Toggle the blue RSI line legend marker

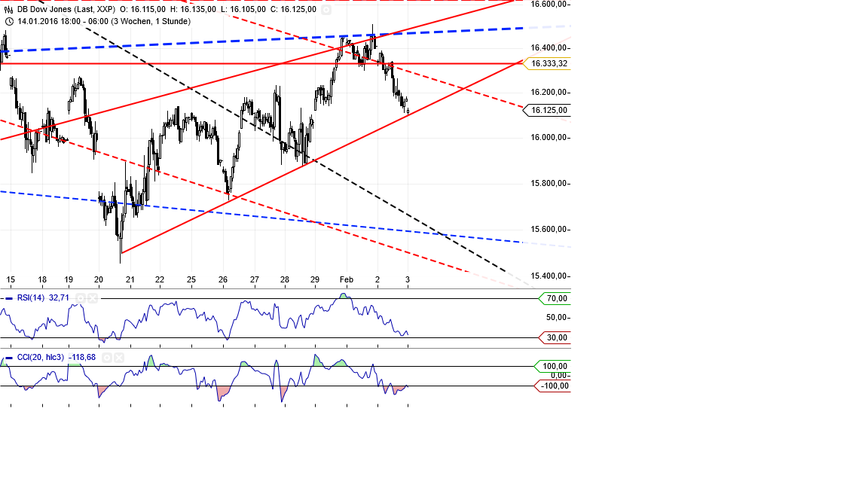pos(8,298)
